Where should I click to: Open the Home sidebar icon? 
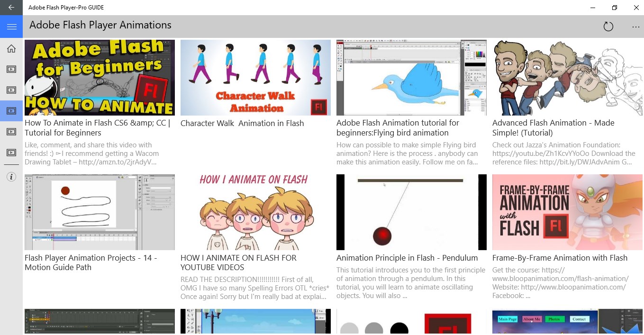(x=11, y=48)
